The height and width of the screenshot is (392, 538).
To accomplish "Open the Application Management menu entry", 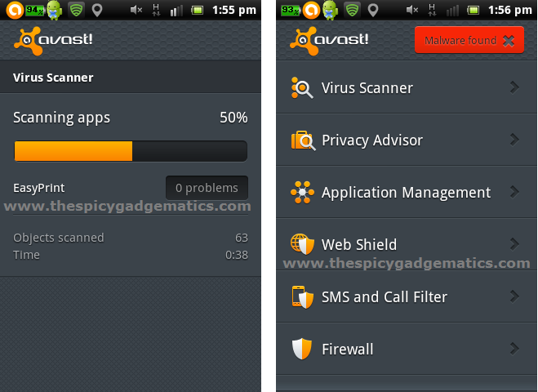I will point(407,192).
